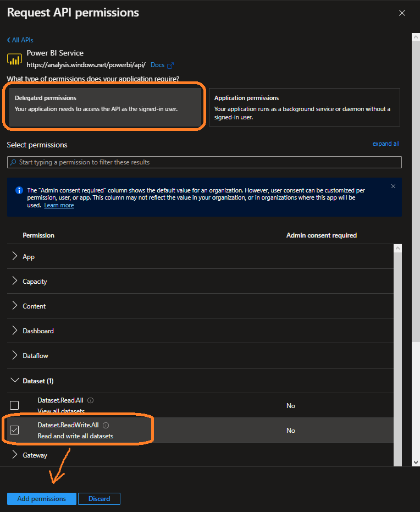The image size is (420, 512).
Task: Click the Add permissions button
Action: [42, 499]
